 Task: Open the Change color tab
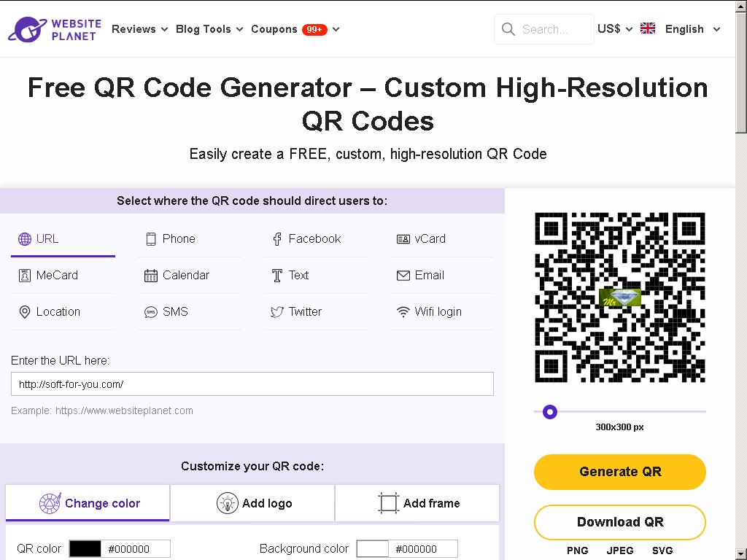(x=88, y=503)
